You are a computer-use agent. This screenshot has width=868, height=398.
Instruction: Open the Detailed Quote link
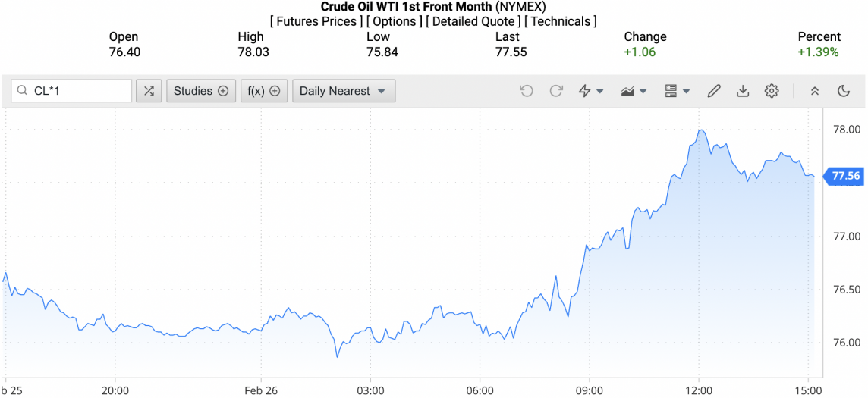[473, 21]
